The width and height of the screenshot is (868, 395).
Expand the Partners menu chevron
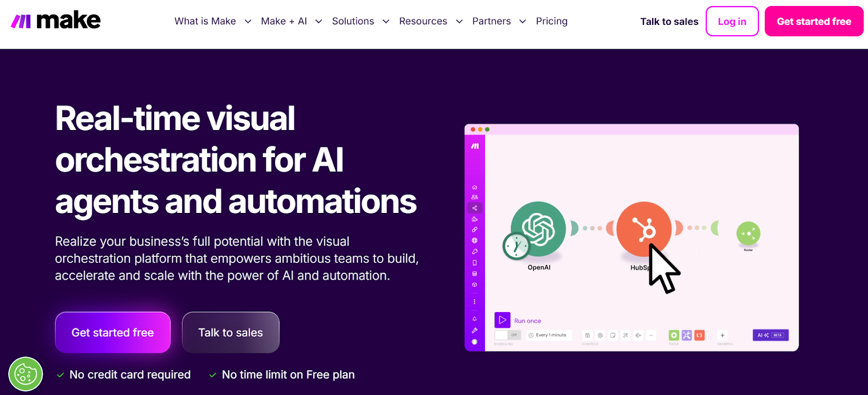point(523,22)
